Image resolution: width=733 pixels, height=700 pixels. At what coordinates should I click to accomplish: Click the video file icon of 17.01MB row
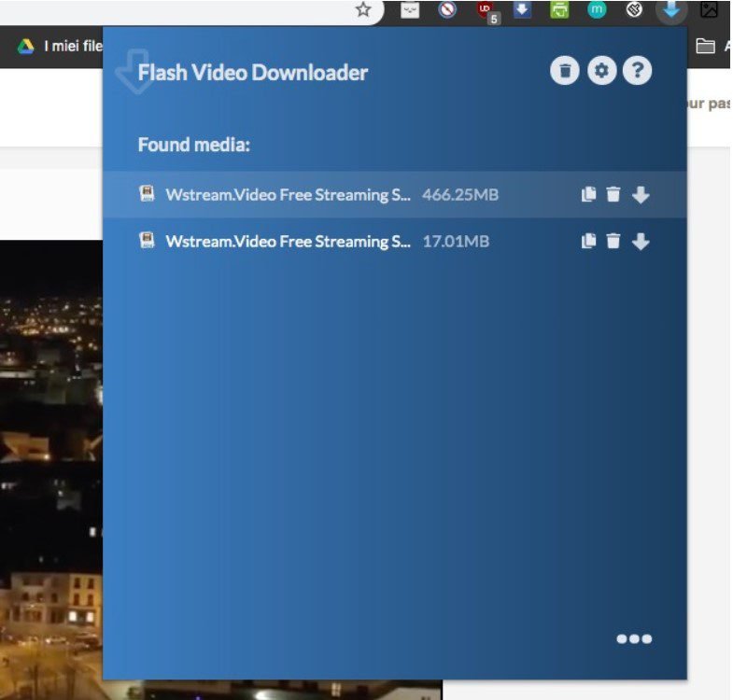coord(147,240)
